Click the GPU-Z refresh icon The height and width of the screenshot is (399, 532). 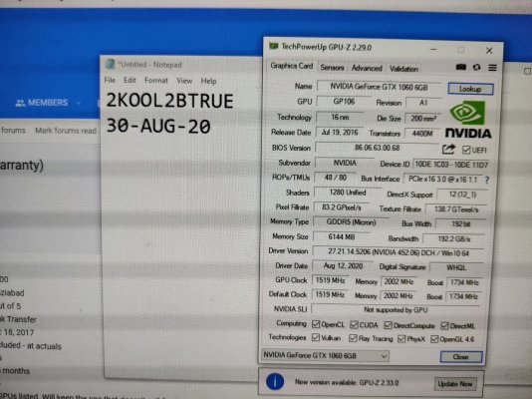pyautogui.click(x=476, y=67)
